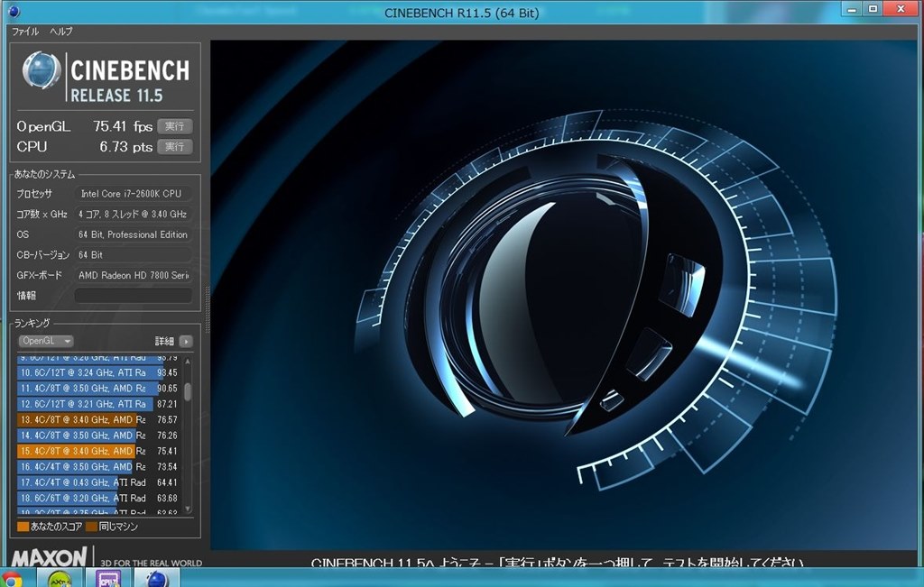
Task: Close the Cinebench window
Action: (901, 9)
